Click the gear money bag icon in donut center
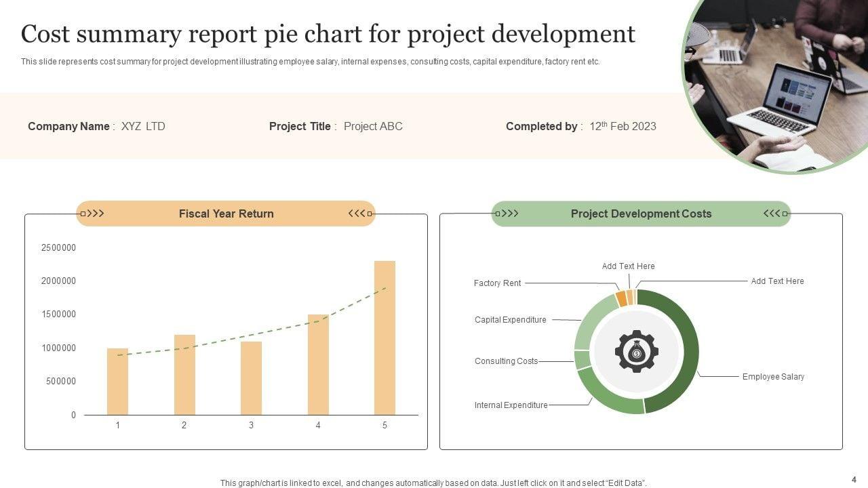Image resolution: width=868 pixels, height=488 pixels. tap(636, 351)
